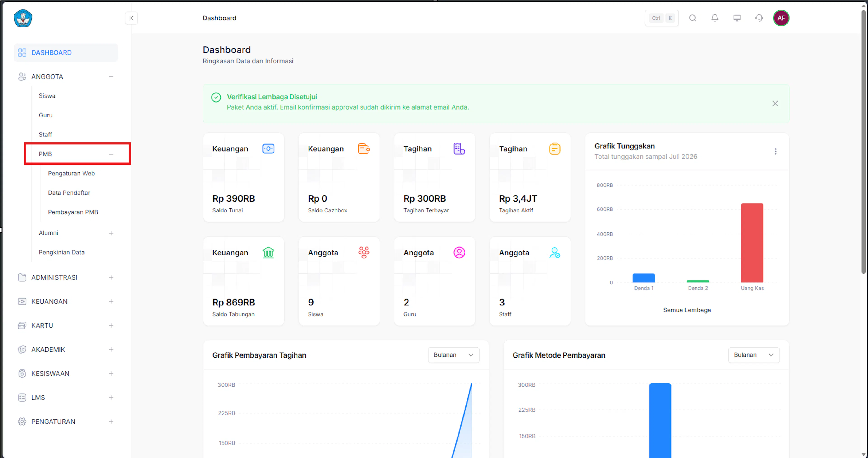This screenshot has width=868, height=458.
Task: Click the Rp 869RB Saldo Tabungan value
Action: tap(234, 302)
